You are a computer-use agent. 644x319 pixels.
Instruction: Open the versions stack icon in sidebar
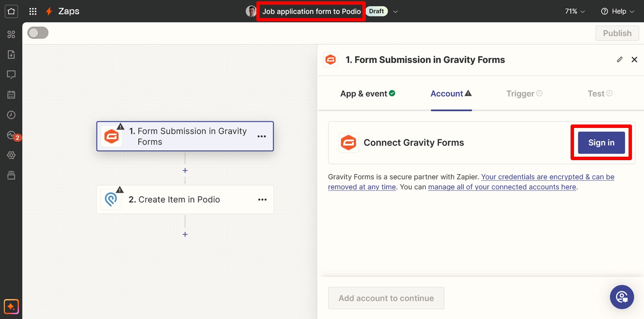11,175
